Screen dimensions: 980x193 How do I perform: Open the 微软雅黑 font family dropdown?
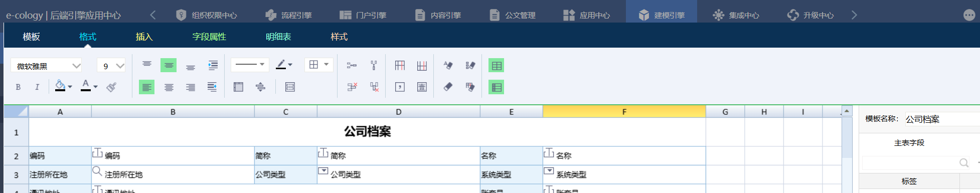click(46, 66)
